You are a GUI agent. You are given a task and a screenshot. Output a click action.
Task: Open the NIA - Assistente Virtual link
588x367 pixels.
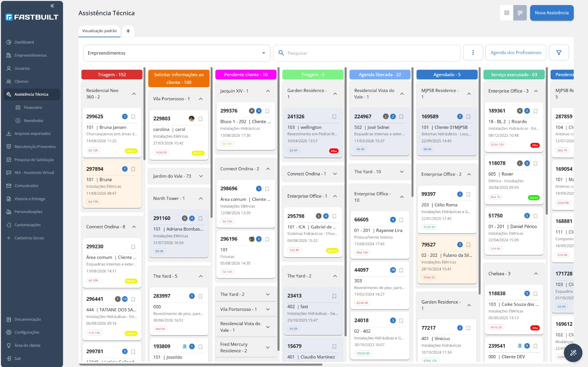tap(32, 173)
